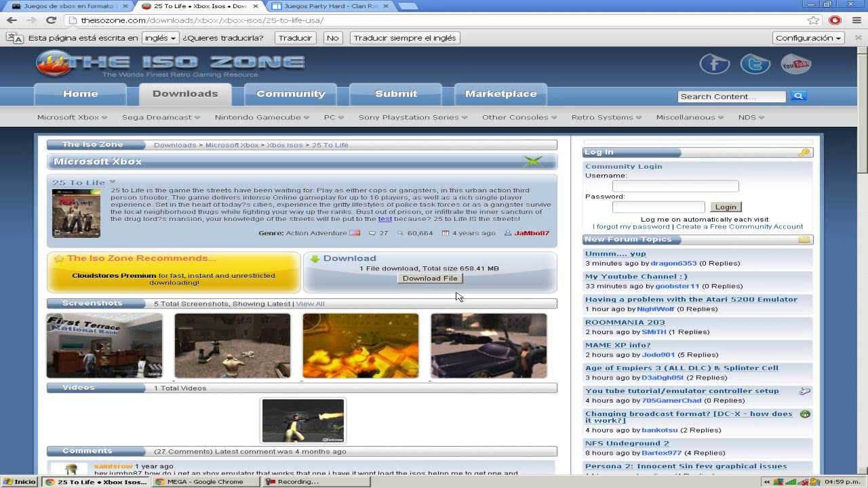868x488 pixels.
Task: Open JaMbo87 uploader profile link
Action: 532,233
